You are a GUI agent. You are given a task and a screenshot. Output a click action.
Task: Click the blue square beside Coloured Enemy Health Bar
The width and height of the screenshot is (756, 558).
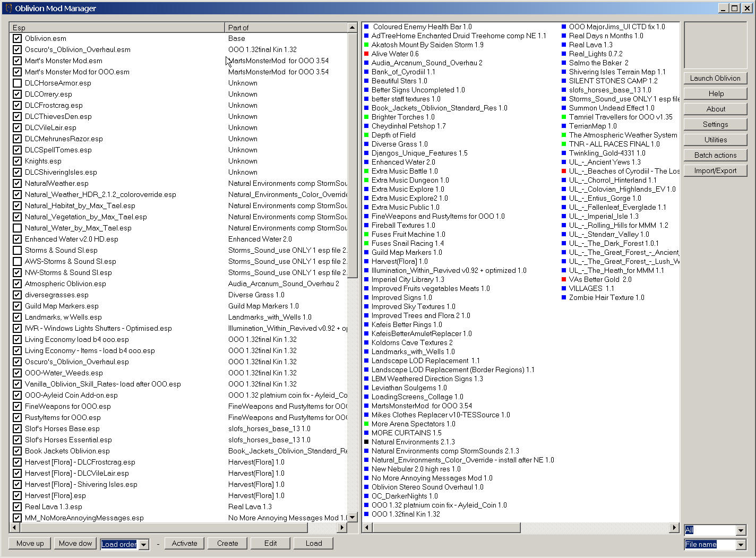366,27
